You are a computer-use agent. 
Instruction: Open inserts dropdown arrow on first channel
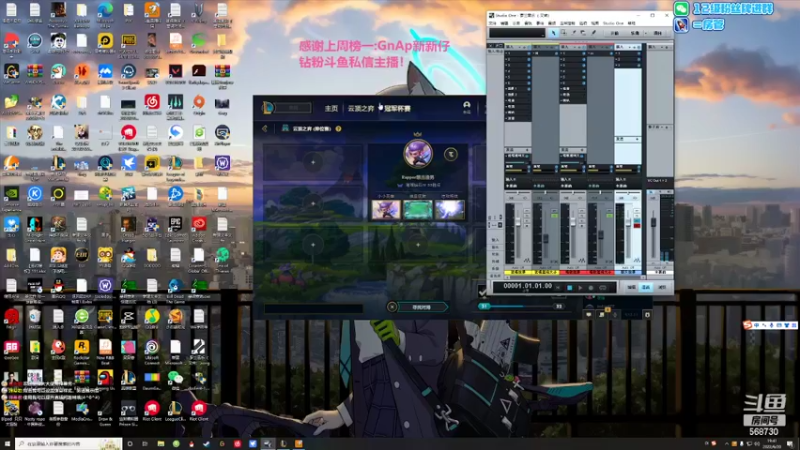[519, 47]
